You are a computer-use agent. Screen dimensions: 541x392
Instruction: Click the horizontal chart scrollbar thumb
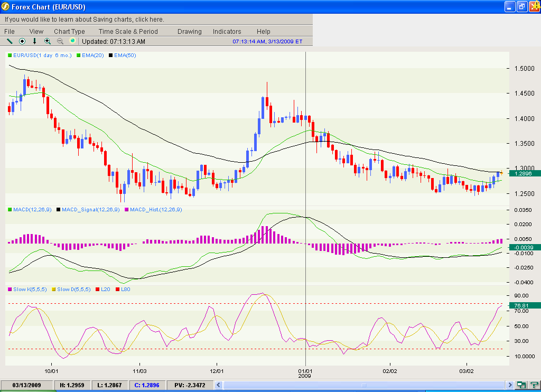(x=363, y=385)
